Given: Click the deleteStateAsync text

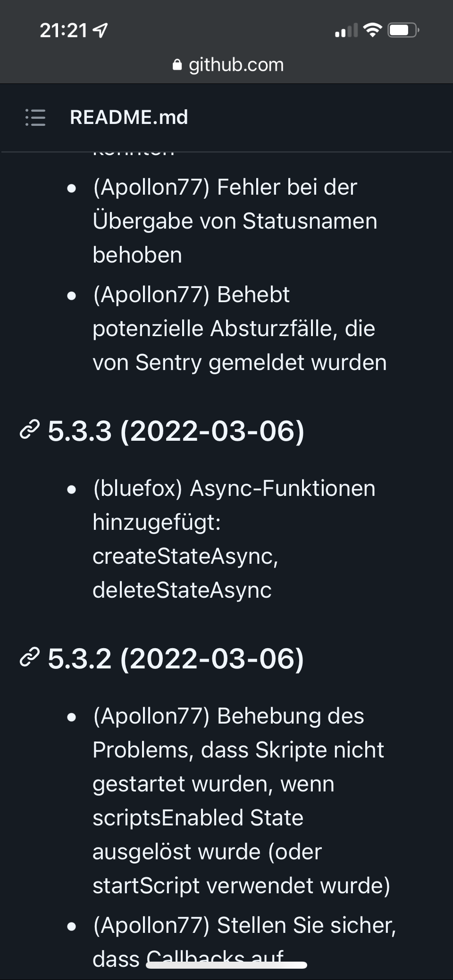Looking at the screenshot, I should pyautogui.click(x=182, y=590).
